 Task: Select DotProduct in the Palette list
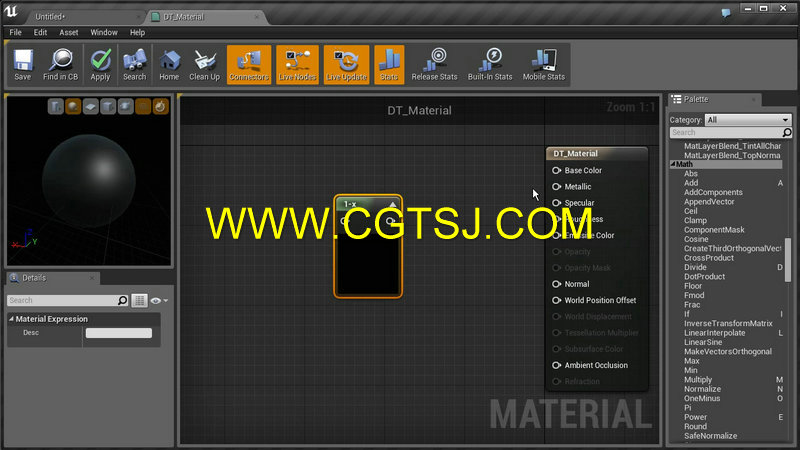(704, 277)
